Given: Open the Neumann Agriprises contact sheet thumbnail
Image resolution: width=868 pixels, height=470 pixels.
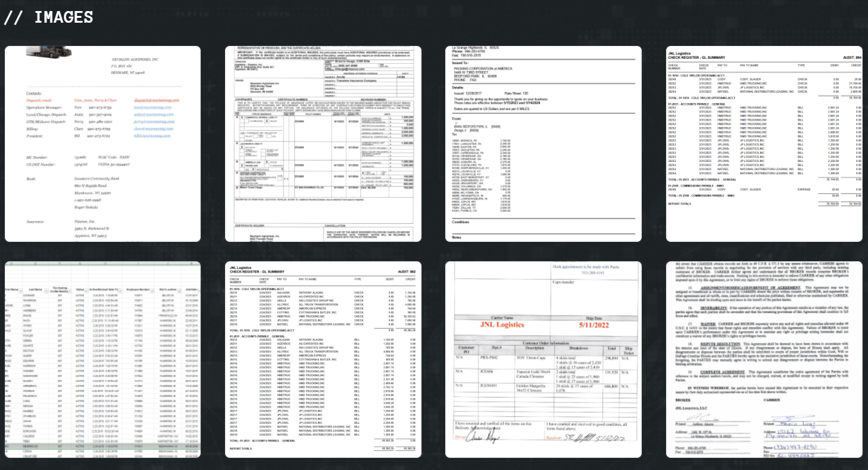Looking at the screenshot, I should point(102,144).
